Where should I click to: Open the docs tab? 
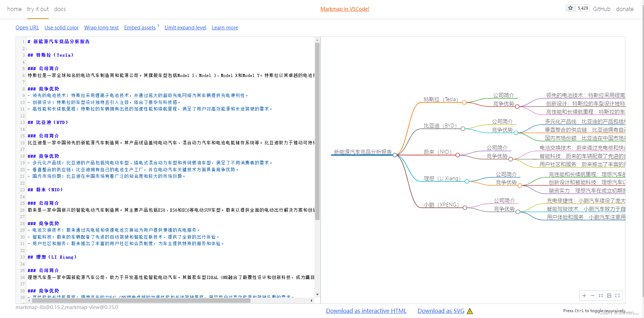click(60, 9)
